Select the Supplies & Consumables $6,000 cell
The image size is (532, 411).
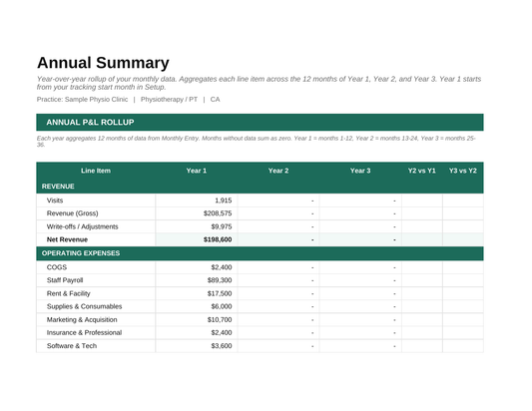[x=197, y=306]
